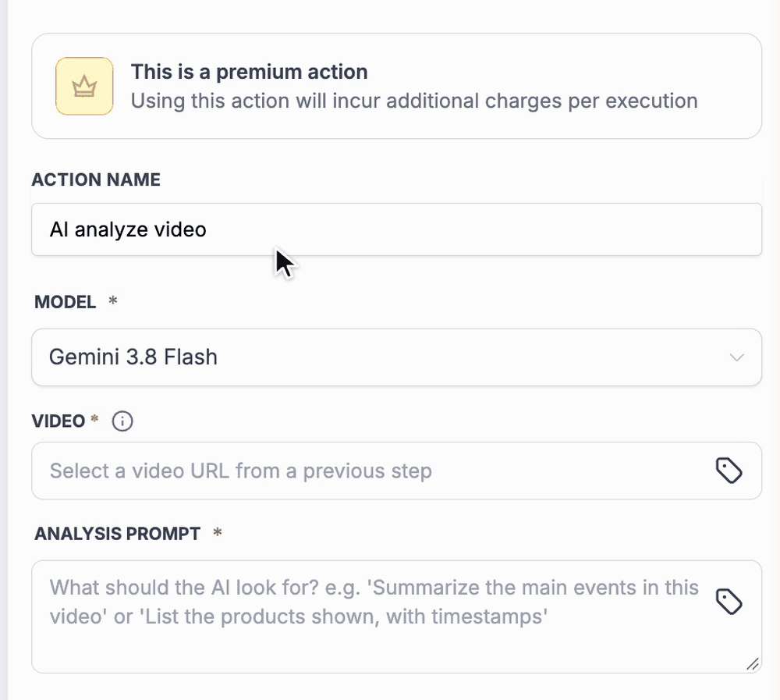780x700 pixels.
Task: Click the MODEL field label
Action: pyautogui.click(x=66, y=302)
